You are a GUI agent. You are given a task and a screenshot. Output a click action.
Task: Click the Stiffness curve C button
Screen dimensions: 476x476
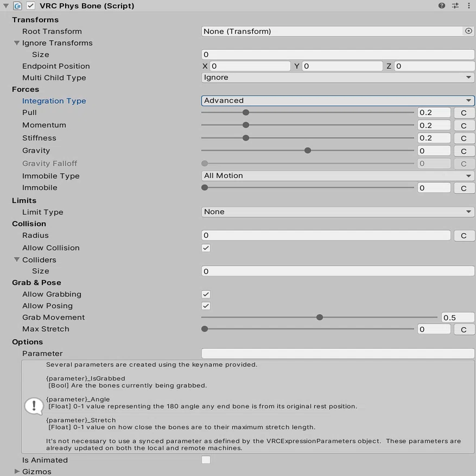[464, 138]
